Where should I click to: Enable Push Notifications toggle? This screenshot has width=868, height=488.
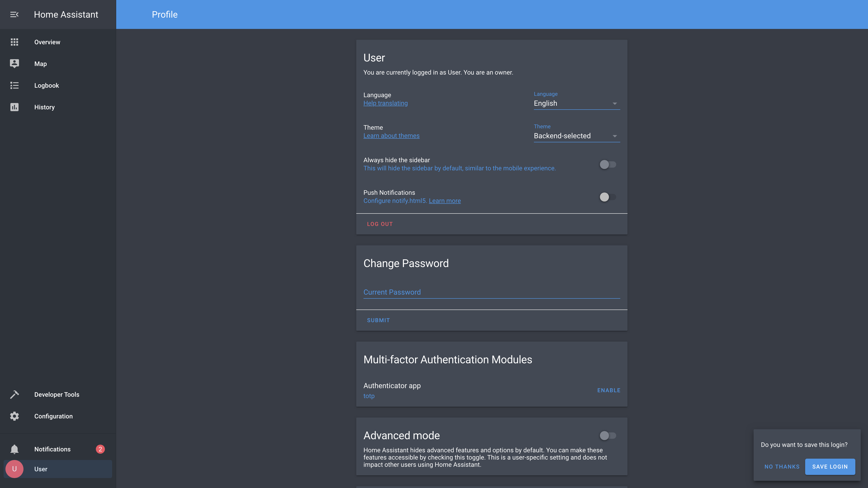pos(608,197)
